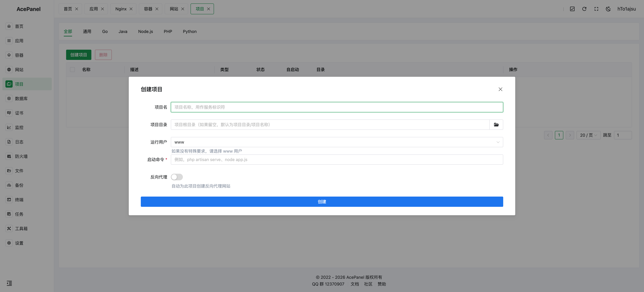Screen dimensions: 644x292
Task: Open the 文档 link in footer
Action: [354, 284]
